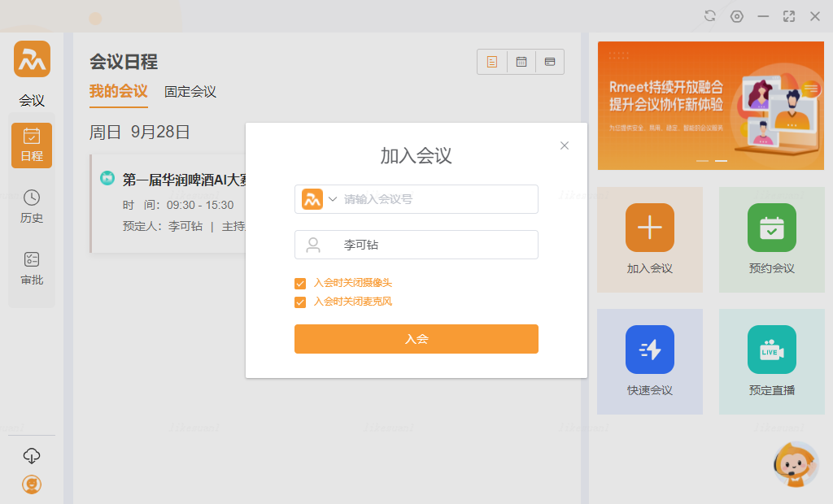Open settings gear icon in title bar
This screenshot has height=504, width=833.
point(737,16)
